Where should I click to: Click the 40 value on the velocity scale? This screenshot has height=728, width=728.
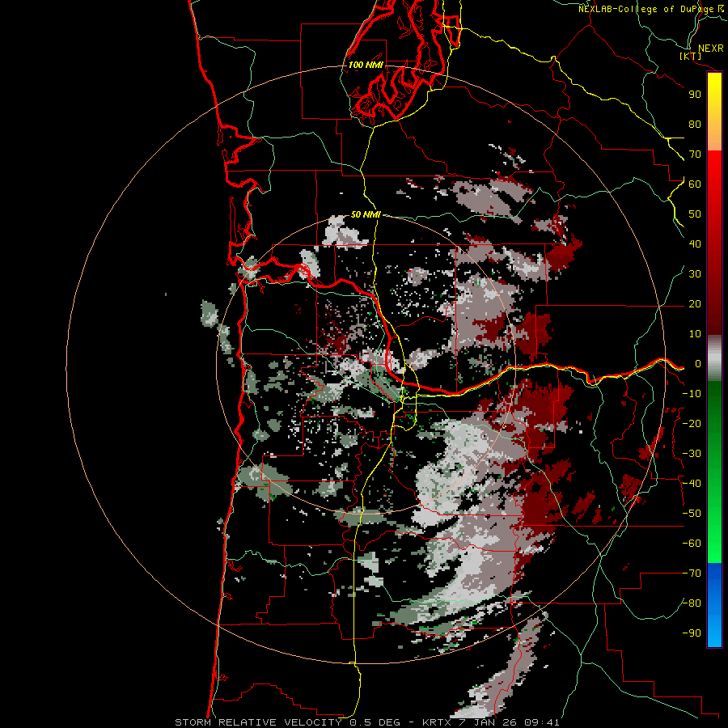[x=695, y=243]
